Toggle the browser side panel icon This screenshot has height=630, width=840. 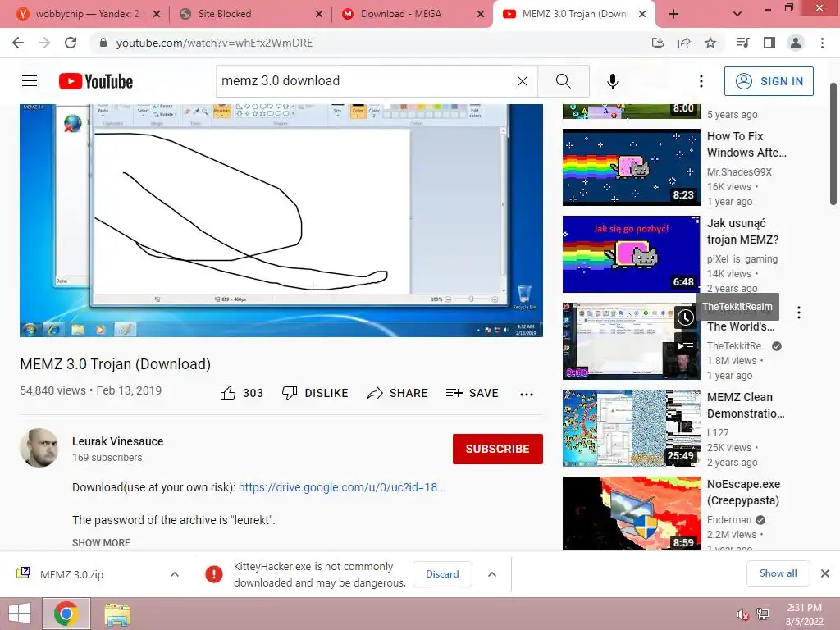pos(769,43)
